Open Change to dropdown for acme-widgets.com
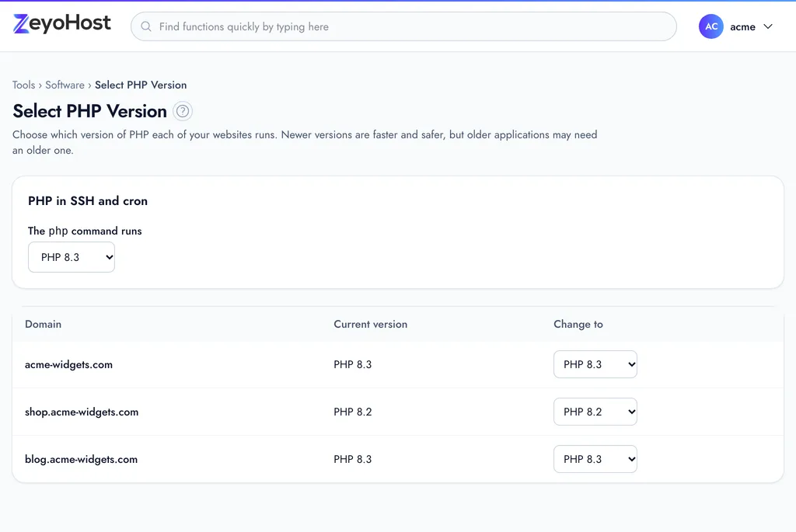Image resolution: width=796 pixels, height=532 pixels. pos(595,364)
